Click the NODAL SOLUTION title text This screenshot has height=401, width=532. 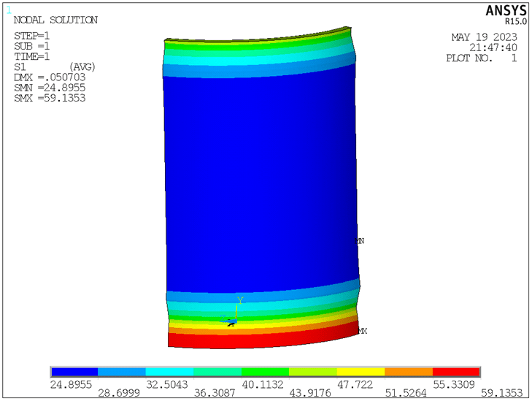tap(55, 20)
